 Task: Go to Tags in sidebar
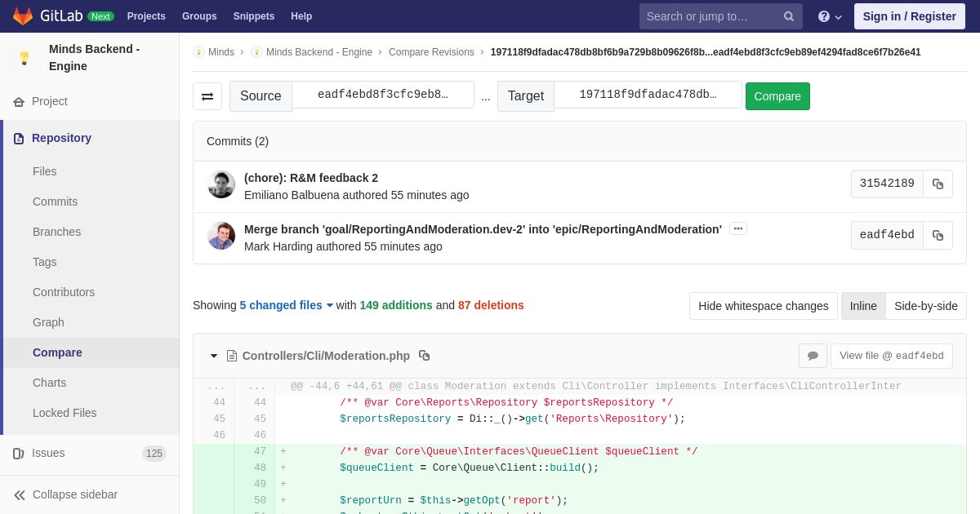(x=45, y=262)
